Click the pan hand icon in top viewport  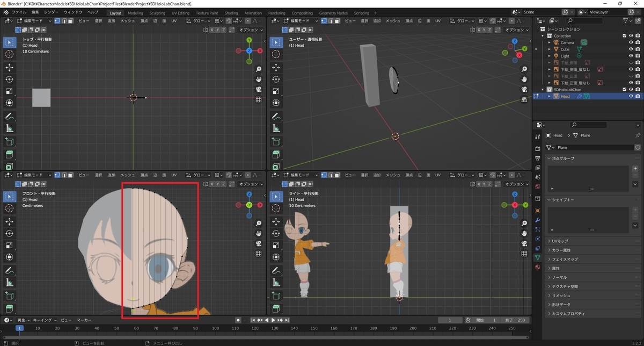click(259, 79)
